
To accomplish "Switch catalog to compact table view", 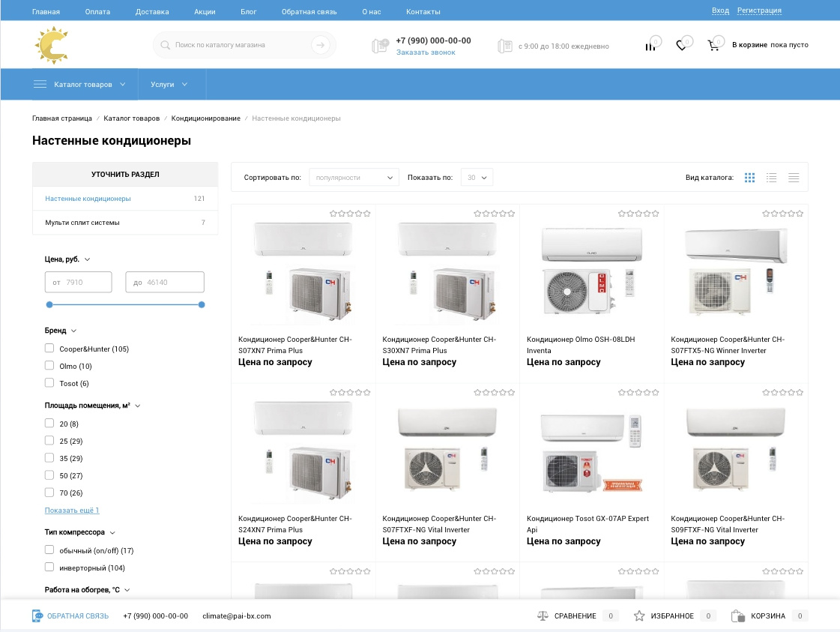I will (x=794, y=178).
